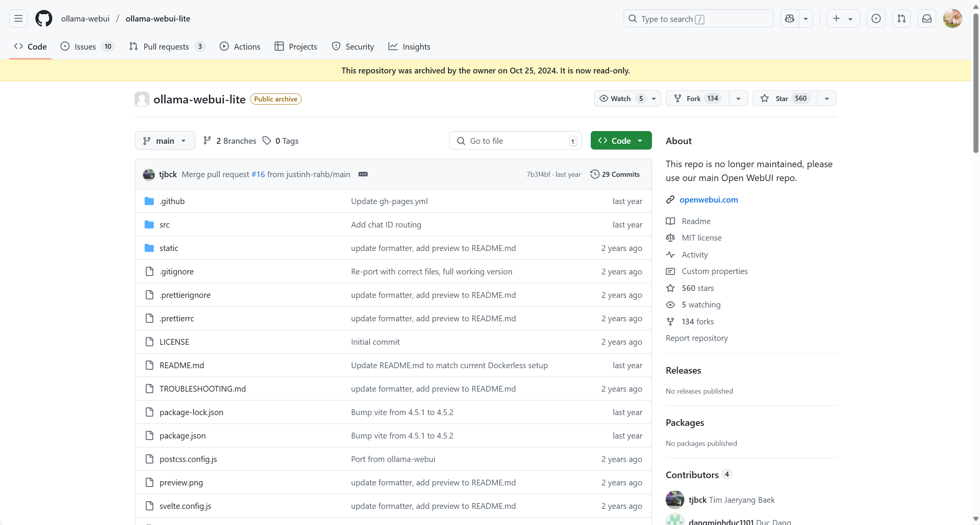980x525 pixels.
Task: Open the src folder
Action: click(165, 224)
